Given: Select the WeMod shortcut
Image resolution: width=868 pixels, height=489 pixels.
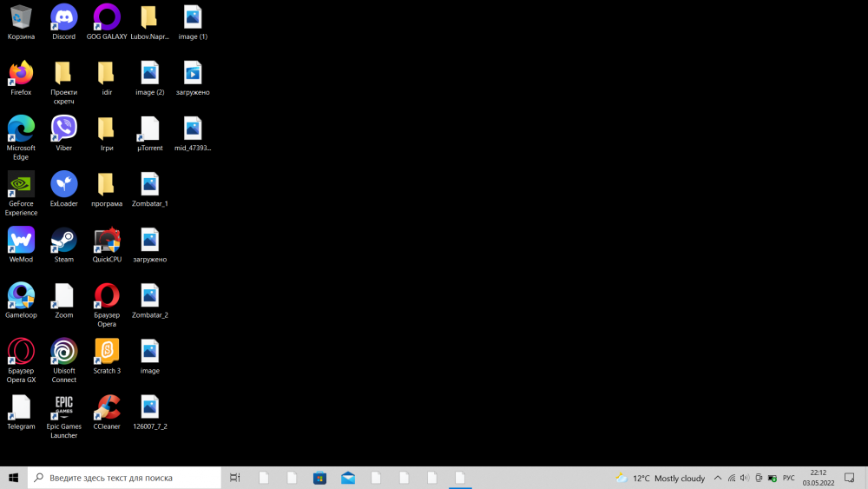Looking at the screenshot, I should tap(21, 245).
